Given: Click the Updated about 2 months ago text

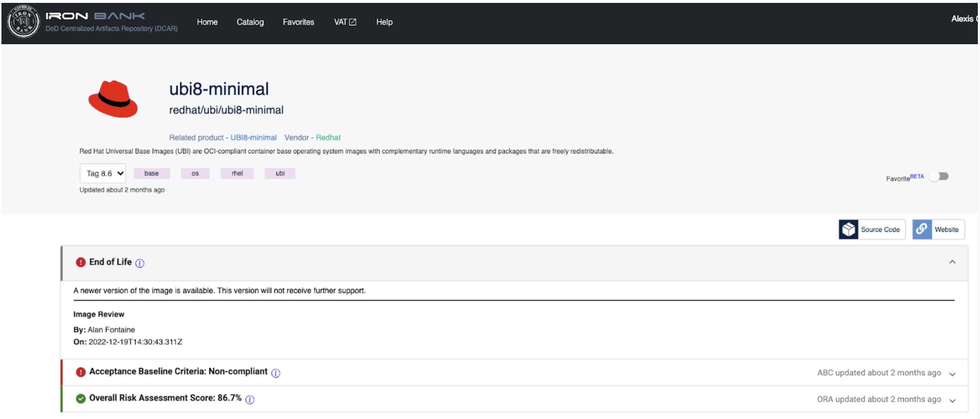Looking at the screenshot, I should pyautogui.click(x=122, y=190).
